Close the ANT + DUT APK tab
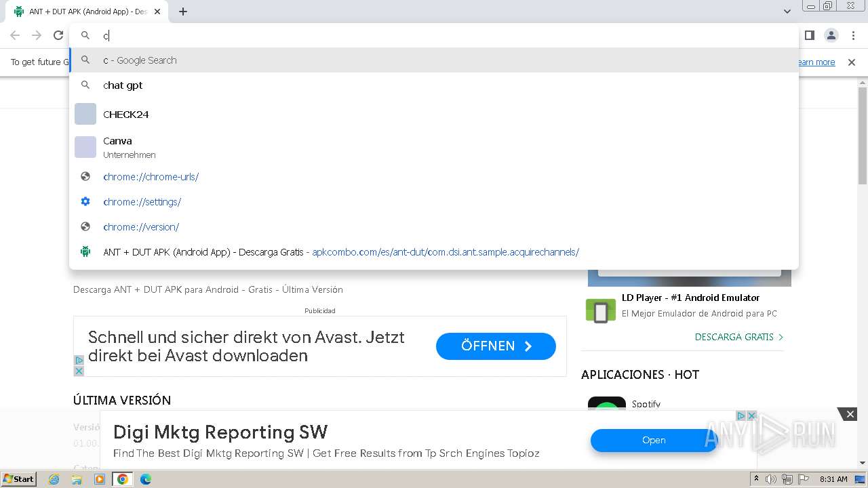The height and width of the screenshot is (488, 868). coord(158,12)
